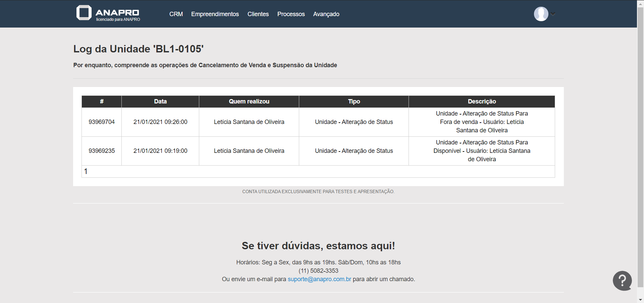The image size is (644, 303).
Task: Open the Clientes menu
Action: [258, 14]
